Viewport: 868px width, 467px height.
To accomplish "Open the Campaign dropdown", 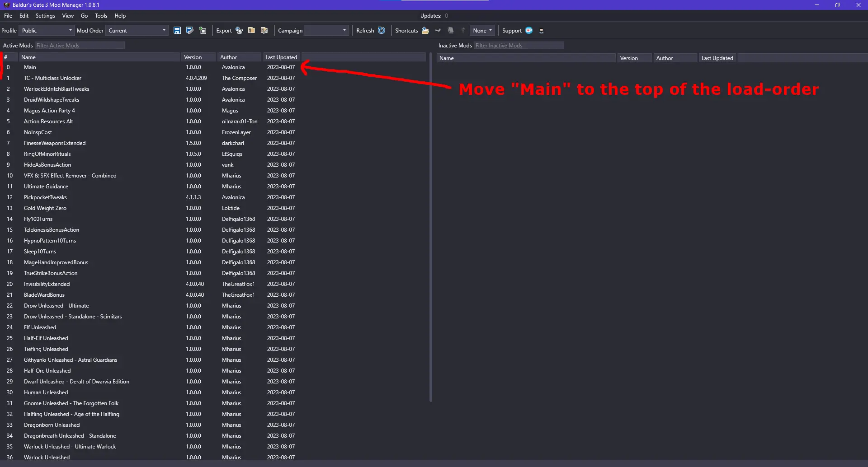I will tap(326, 30).
